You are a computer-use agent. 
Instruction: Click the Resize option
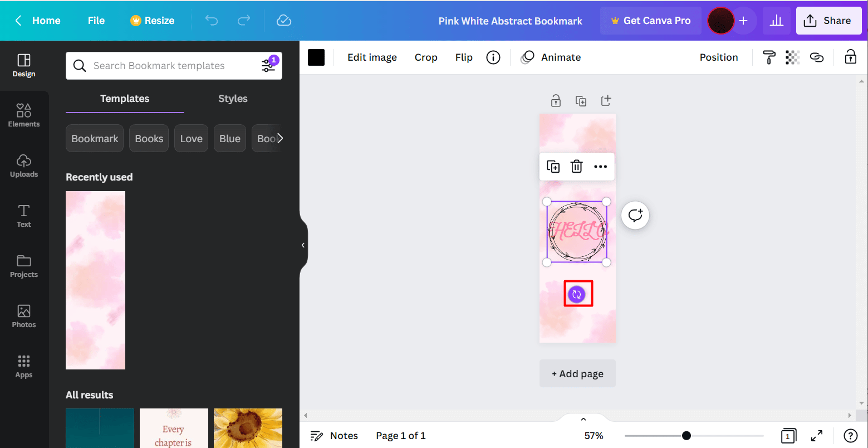[x=153, y=21]
